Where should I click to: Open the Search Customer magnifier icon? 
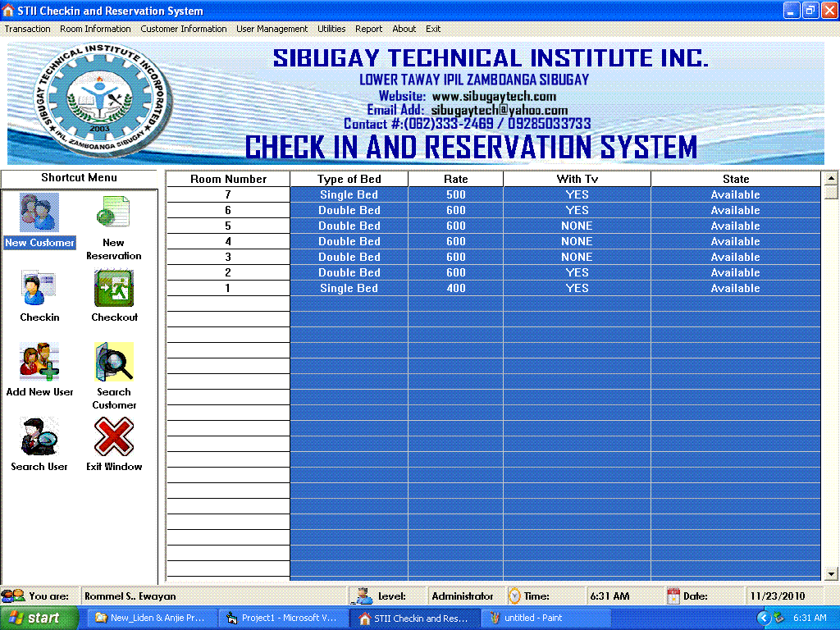pos(114,362)
